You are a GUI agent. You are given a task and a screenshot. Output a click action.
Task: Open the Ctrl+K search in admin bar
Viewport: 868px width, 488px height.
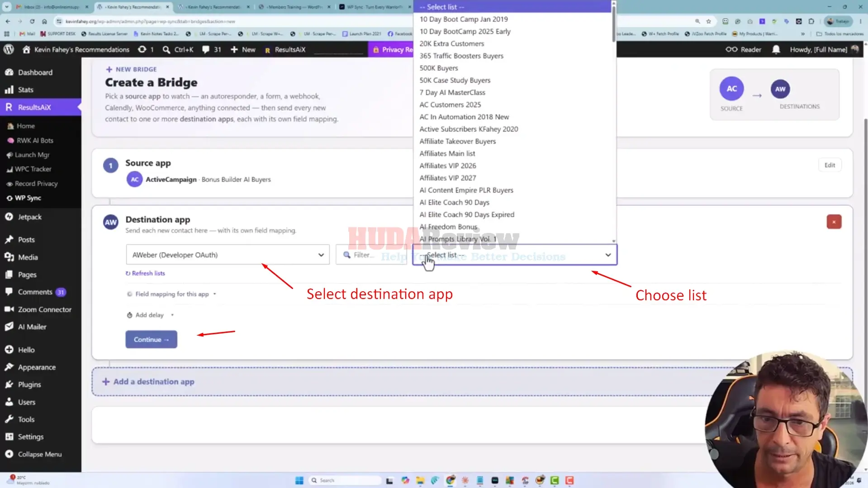178,49
